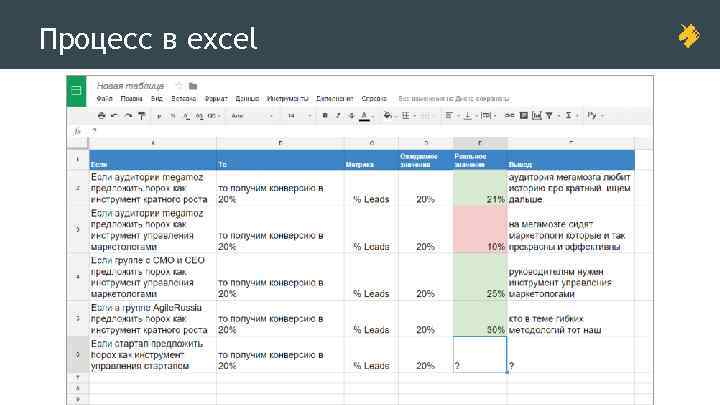Click the print icon in toolbar
This screenshot has height=405, width=720.
pos(101,116)
